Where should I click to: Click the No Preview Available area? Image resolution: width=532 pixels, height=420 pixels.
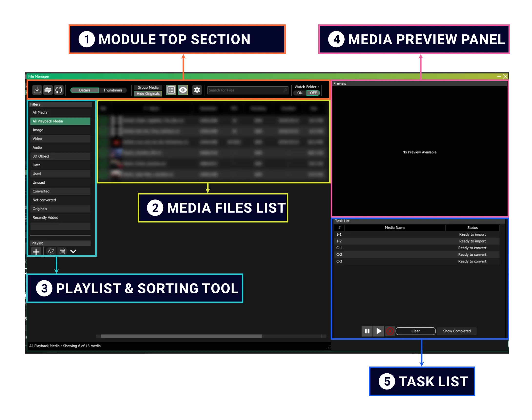pos(419,152)
